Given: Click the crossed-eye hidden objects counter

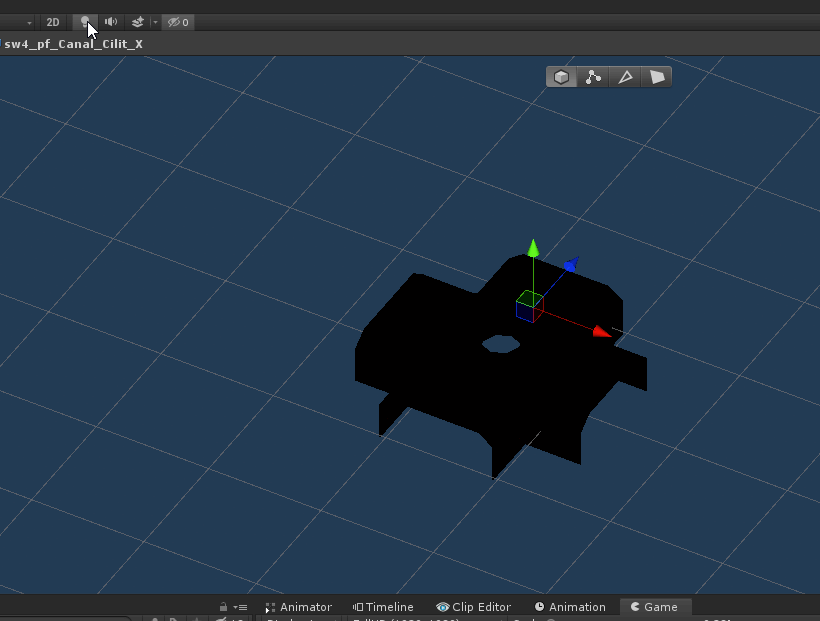Looking at the screenshot, I should pos(177,21).
